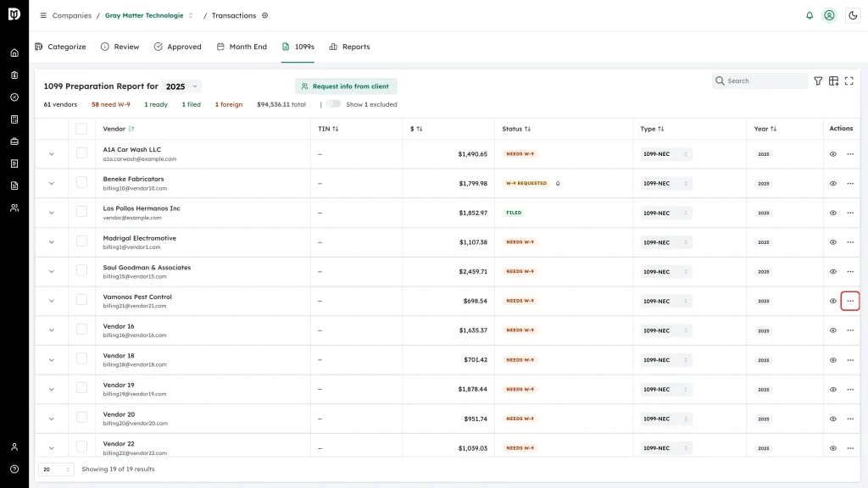Open the user profile avatar
868x488 pixels.
[829, 15]
